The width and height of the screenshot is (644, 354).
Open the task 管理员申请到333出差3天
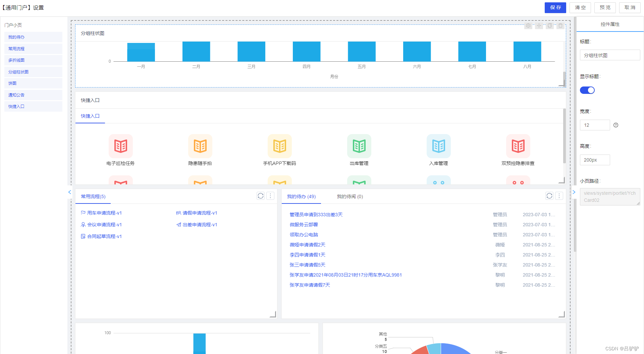tap(316, 215)
